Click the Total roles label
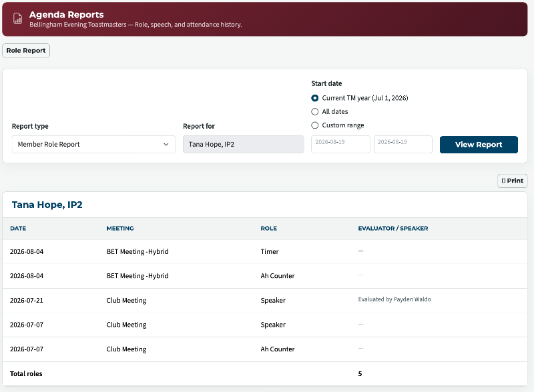The height and width of the screenshot is (392, 534). (x=26, y=373)
